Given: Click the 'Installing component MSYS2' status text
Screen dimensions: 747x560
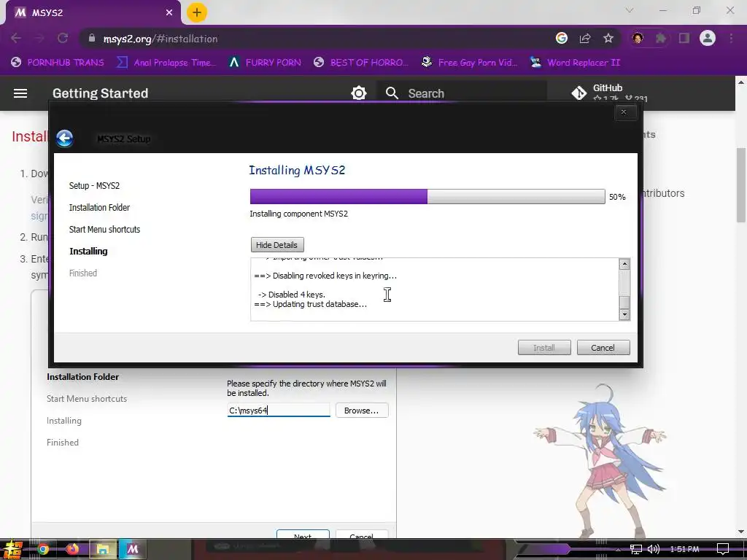Looking at the screenshot, I should coord(298,214).
